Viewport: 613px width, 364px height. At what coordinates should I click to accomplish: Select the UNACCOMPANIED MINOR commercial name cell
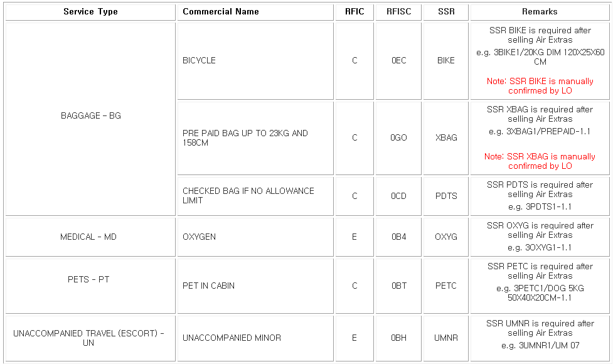(x=255, y=338)
